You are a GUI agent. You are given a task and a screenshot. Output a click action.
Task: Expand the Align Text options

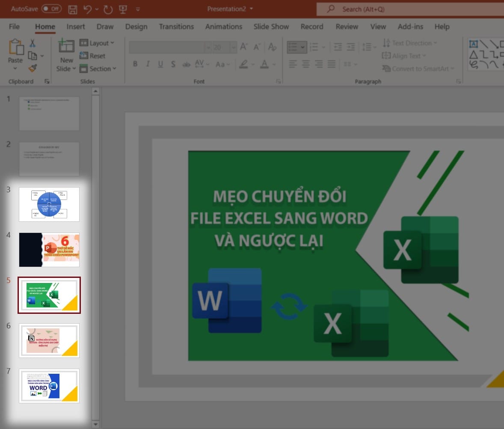tap(404, 56)
